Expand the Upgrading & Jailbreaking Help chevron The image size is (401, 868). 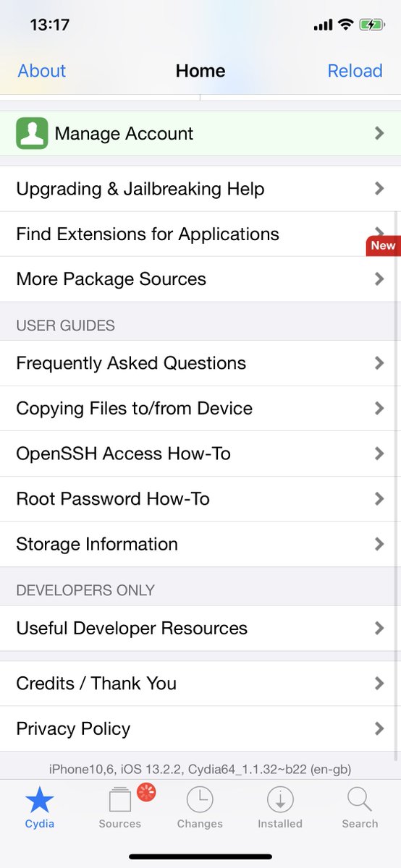(379, 189)
